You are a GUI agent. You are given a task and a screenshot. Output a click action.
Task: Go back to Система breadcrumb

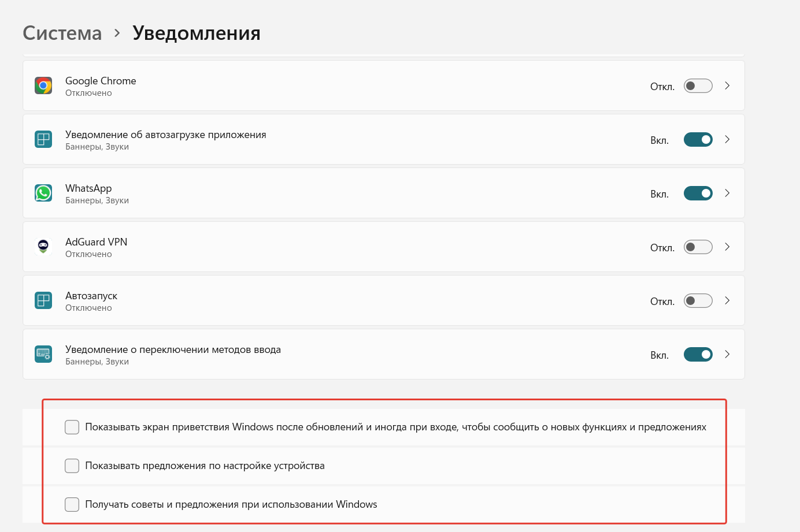pos(62,33)
